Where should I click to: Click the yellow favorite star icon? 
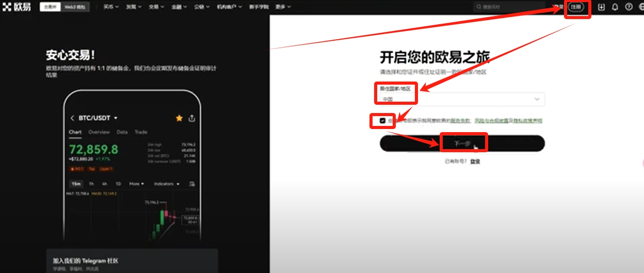click(x=179, y=118)
